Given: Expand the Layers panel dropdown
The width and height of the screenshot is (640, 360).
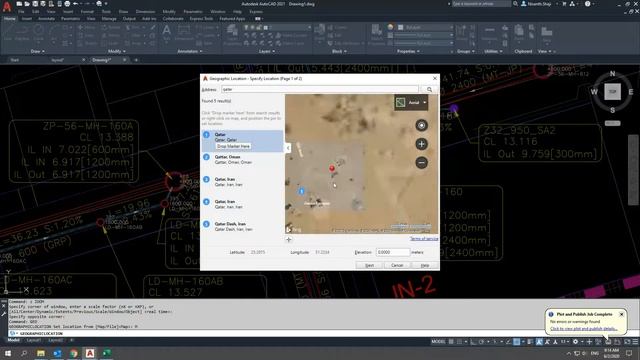Looking at the screenshot, I should point(267,51).
